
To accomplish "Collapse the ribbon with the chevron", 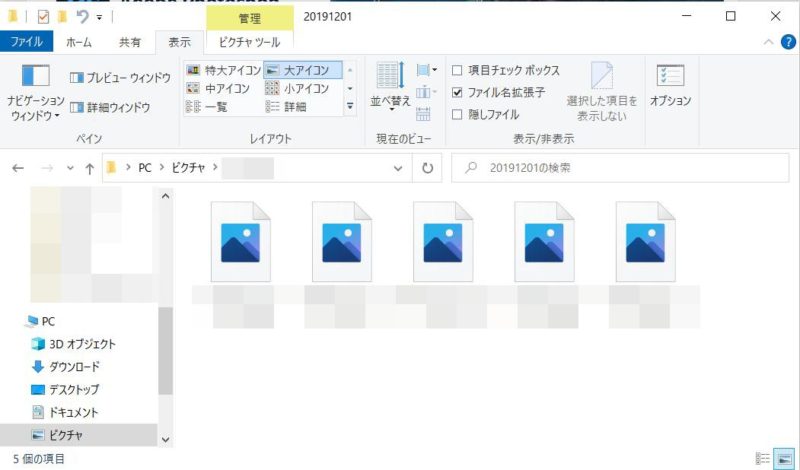I will 768,42.
